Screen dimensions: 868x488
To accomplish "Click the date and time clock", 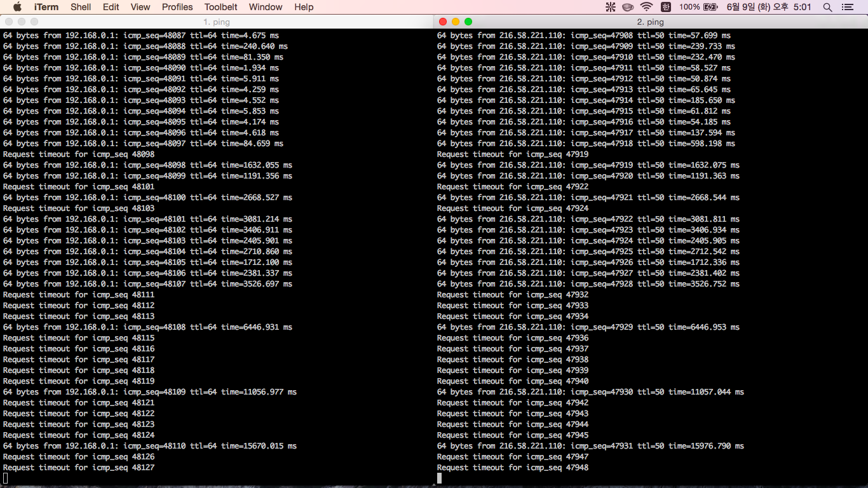I will 769,7.
